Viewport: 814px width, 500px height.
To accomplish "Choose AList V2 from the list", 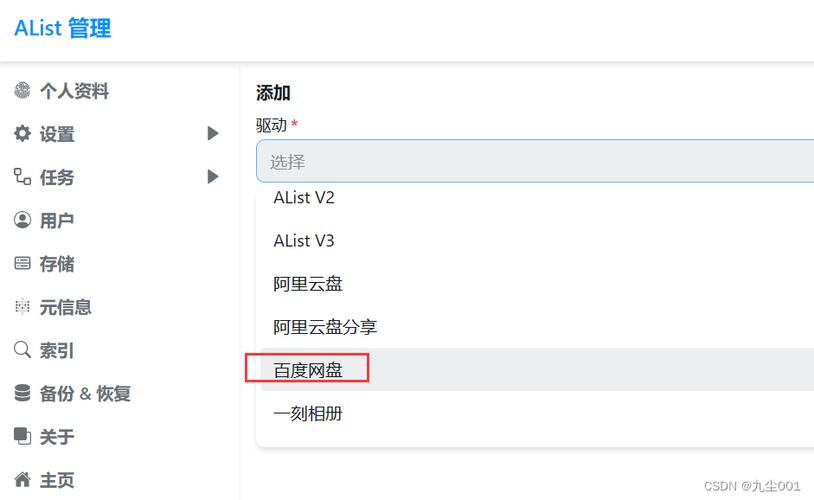I will point(537,197).
